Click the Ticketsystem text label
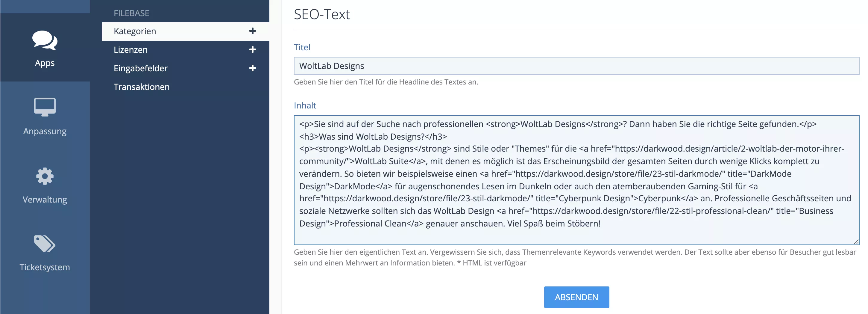 coord(45,267)
